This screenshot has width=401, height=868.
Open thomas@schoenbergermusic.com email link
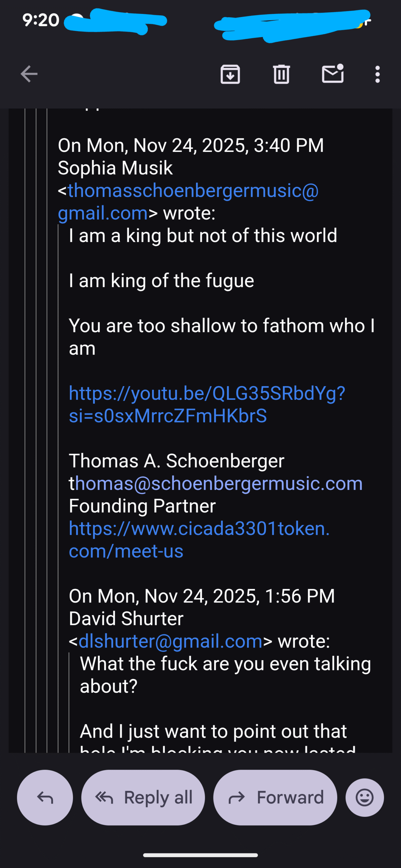pyautogui.click(x=218, y=483)
